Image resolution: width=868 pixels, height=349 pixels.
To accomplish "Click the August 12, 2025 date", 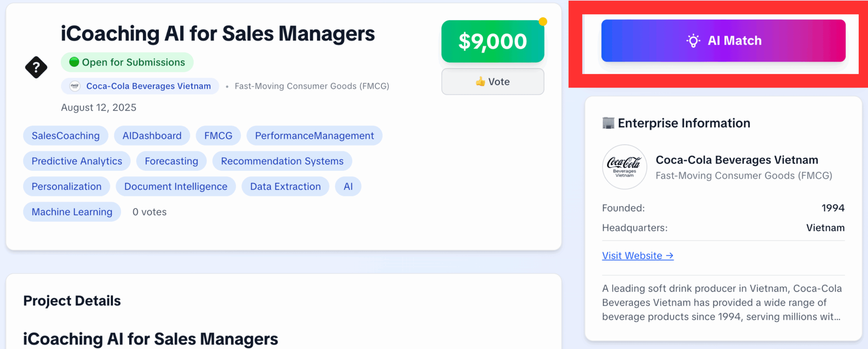I will coord(99,108).
